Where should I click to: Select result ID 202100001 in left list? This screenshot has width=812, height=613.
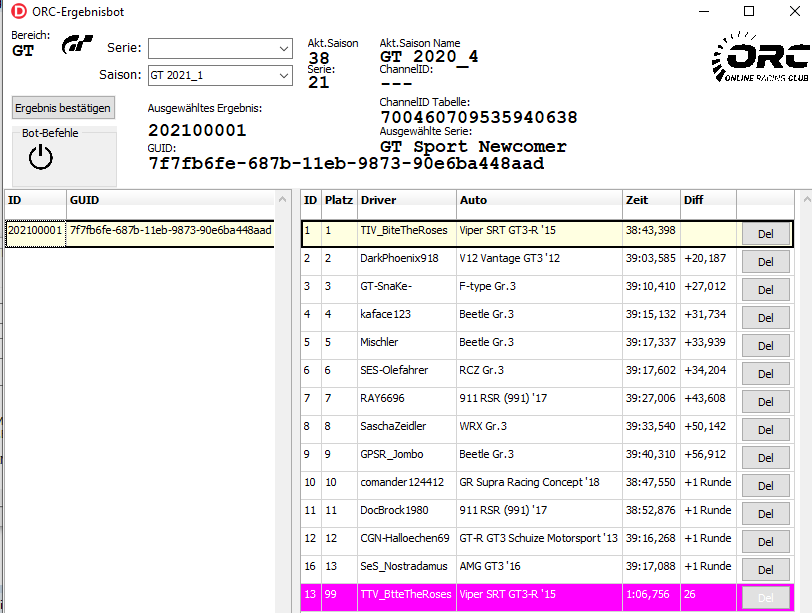[35, 230]
